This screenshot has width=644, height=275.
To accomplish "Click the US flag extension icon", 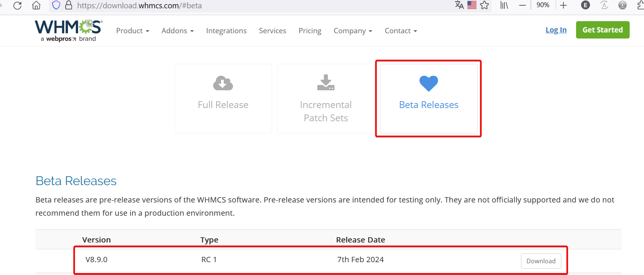I will click(x=472, y=5).
